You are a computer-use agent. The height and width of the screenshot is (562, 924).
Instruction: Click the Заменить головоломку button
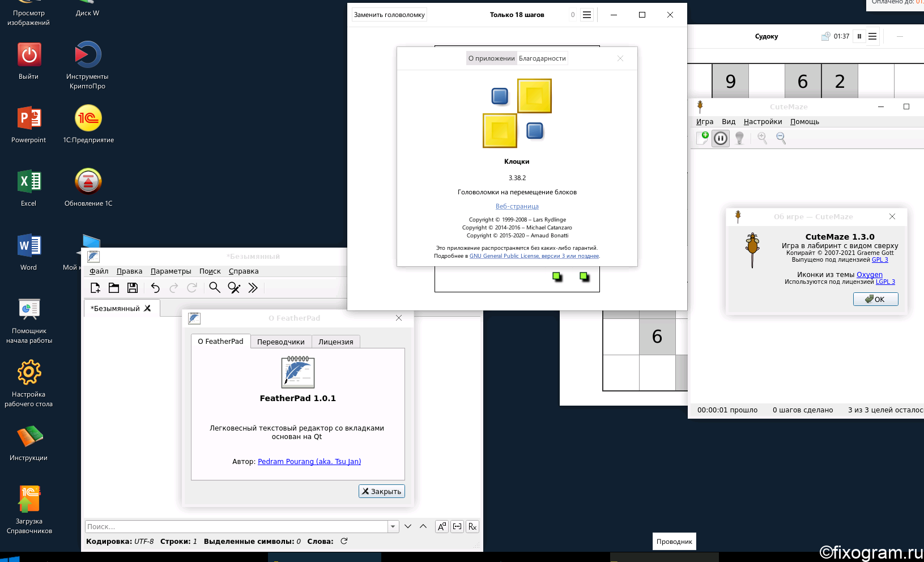coord(389,15)
